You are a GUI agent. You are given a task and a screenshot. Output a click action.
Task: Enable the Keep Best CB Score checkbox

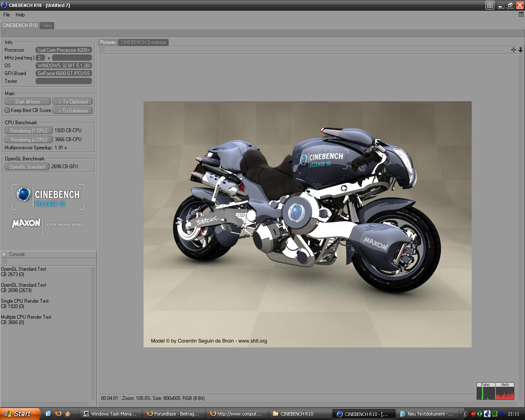7,110
